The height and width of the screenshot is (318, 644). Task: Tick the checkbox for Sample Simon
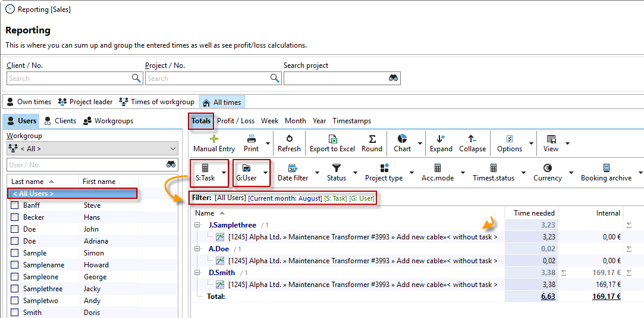[15, 253]
